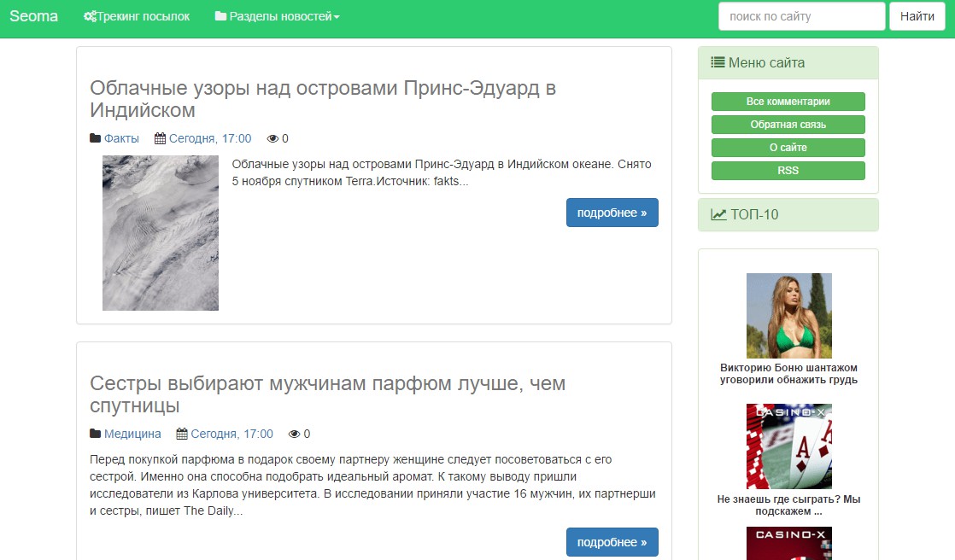
Task: Click the perfume article summary paragraph
Action: click(372, 485)
